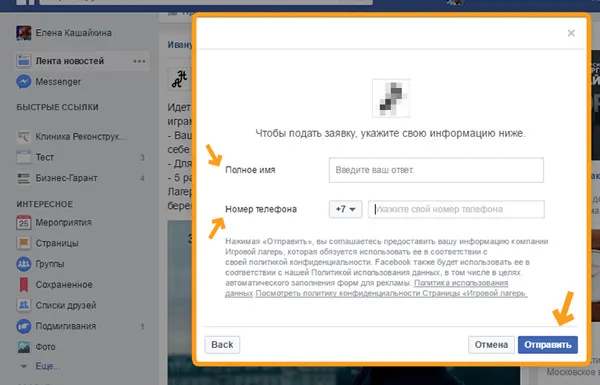
Task: Submit form with Отправить button
Action: [548, 345]
